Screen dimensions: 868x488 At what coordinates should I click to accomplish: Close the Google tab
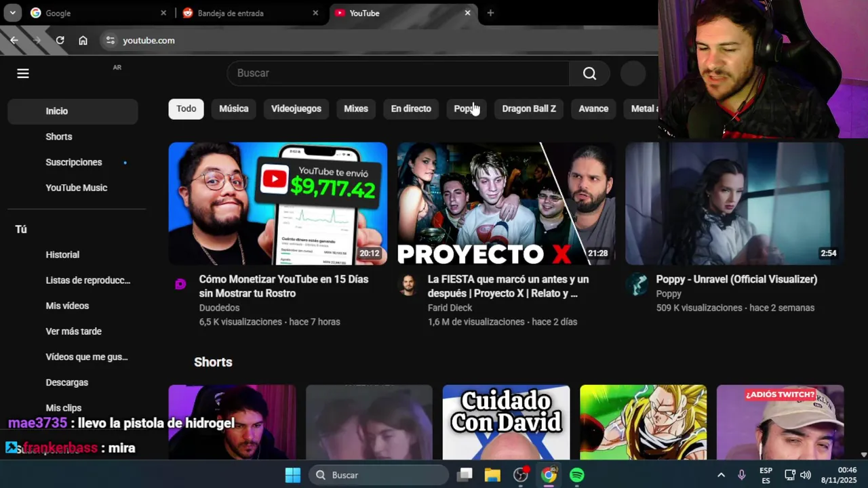163,13
